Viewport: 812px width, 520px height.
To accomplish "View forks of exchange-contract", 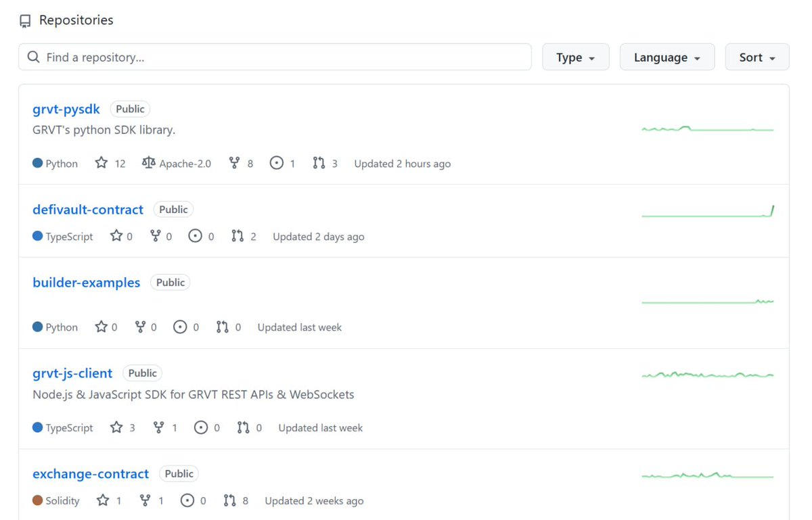I will point(151,501).
